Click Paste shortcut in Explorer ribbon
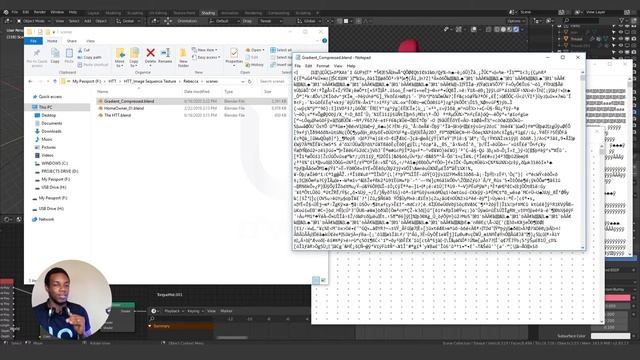Image resolution: width=640 pixels, height=360 pixels. click(93, 64)
